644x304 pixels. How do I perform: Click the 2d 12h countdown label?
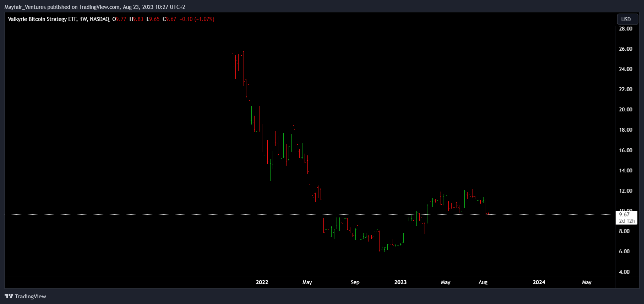[627, 221]
